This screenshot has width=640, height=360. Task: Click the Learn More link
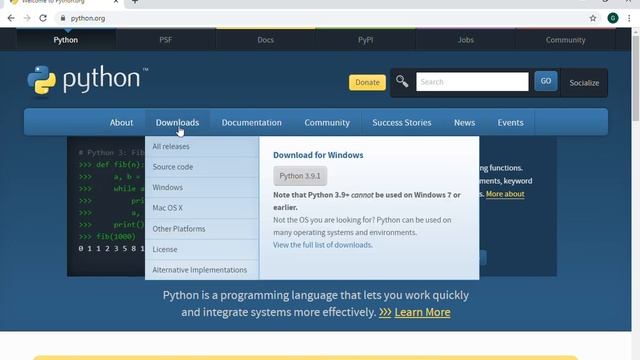point(422,312)
